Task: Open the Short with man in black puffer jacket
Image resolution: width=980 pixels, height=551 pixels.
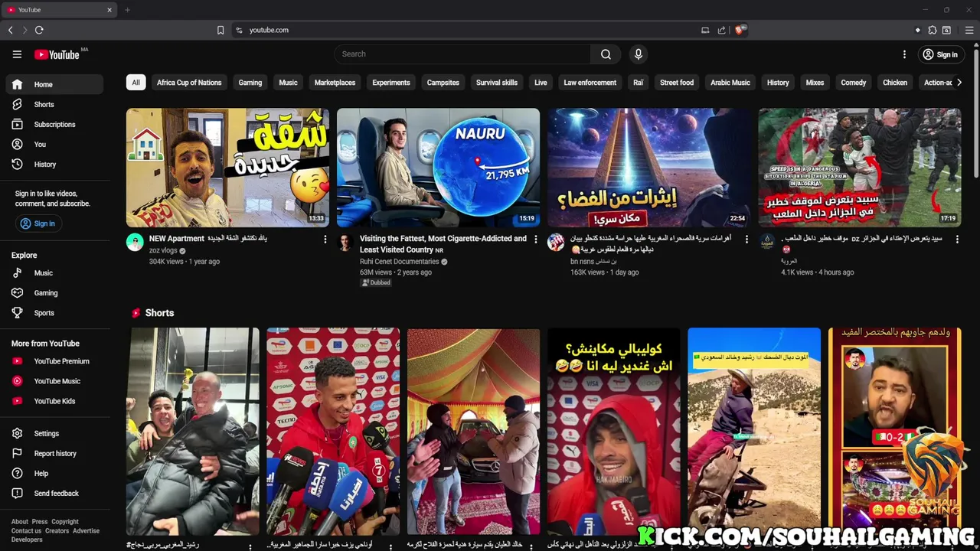Action: point(193,432)
